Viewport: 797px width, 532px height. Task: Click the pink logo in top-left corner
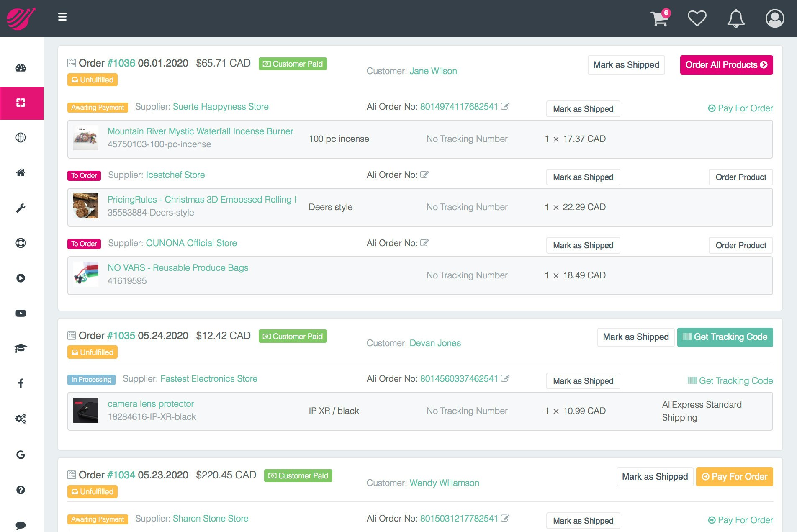pyautogui.click(x=21, y=18)
